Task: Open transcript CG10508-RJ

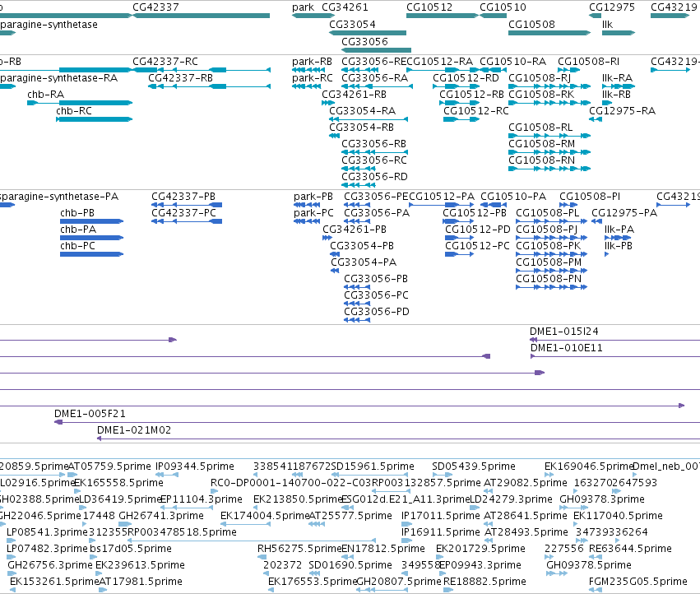Action: click(540, 78)
